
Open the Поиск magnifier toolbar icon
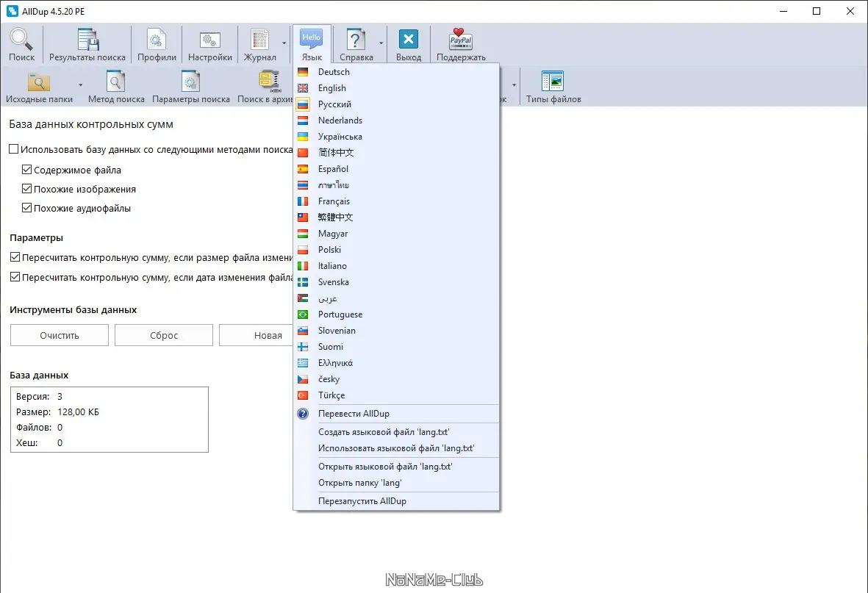pos(21,39)
